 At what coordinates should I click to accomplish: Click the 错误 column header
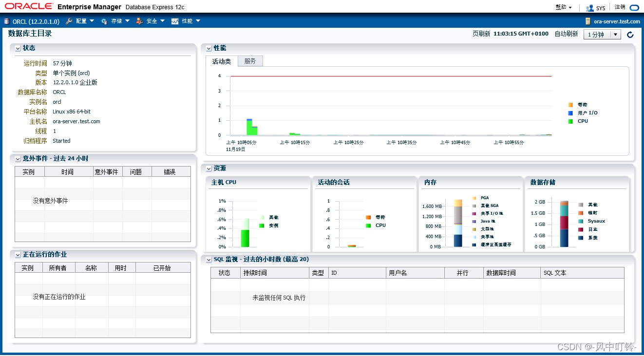(171, 172)
